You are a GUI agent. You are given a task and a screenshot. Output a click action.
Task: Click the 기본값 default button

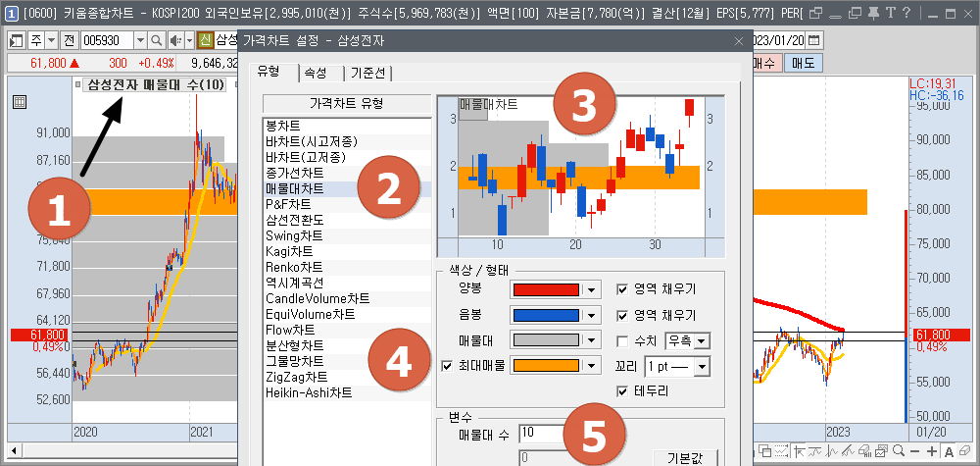click(x=684, y=457)
